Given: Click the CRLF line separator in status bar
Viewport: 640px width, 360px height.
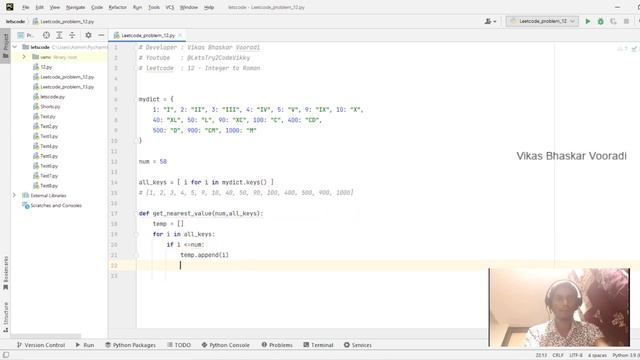Looking at the screenshot, I should coord(558,356).
